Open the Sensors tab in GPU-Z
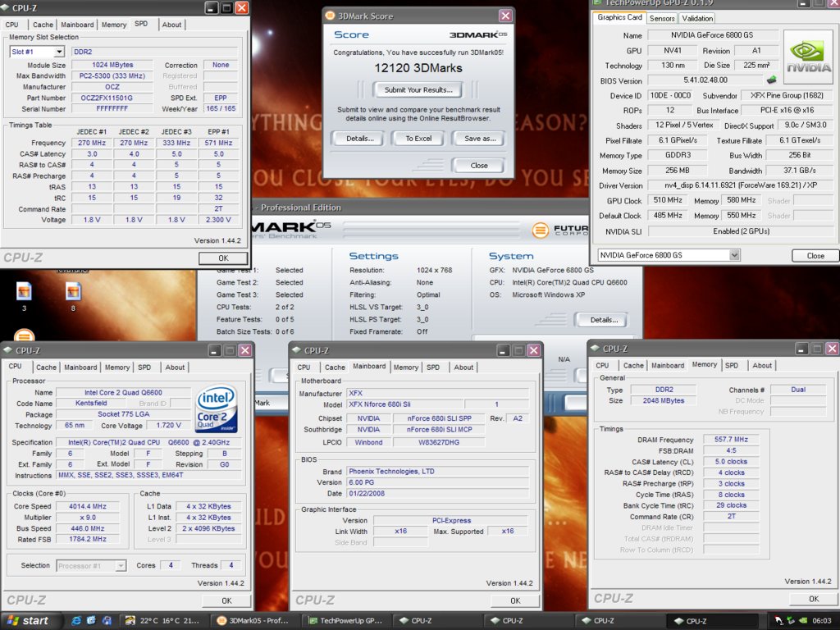Image resolution: width=840 pixels, height=630 pixels. coord(662,18)
